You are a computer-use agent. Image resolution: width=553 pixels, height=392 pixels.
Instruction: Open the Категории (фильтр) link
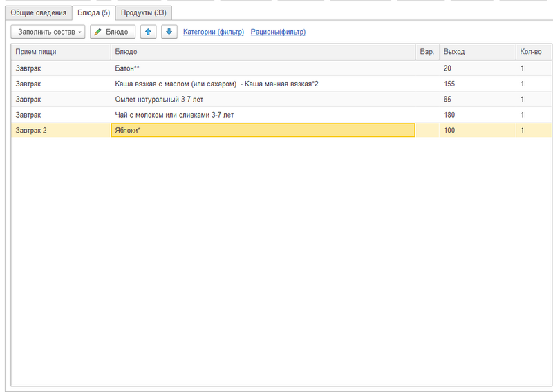click(213, 32)
